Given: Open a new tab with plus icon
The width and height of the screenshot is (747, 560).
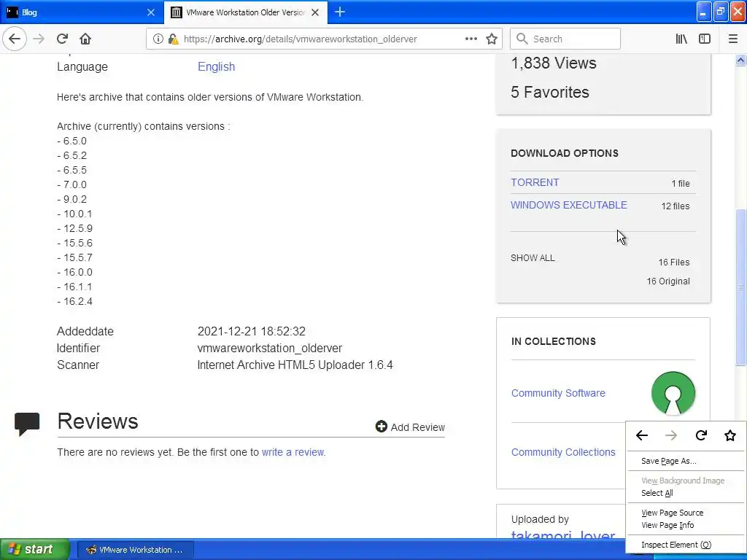Looking at the screenshot, I should coord(340,12).
